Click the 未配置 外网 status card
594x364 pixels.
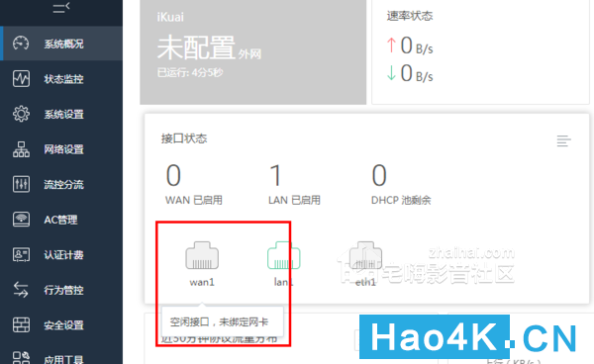pos(253,51)
